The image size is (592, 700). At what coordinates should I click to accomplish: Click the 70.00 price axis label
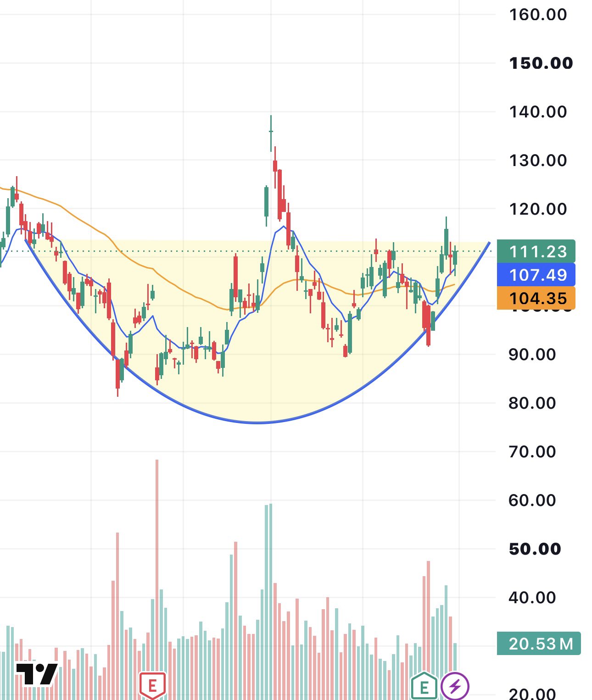point(532,451)
